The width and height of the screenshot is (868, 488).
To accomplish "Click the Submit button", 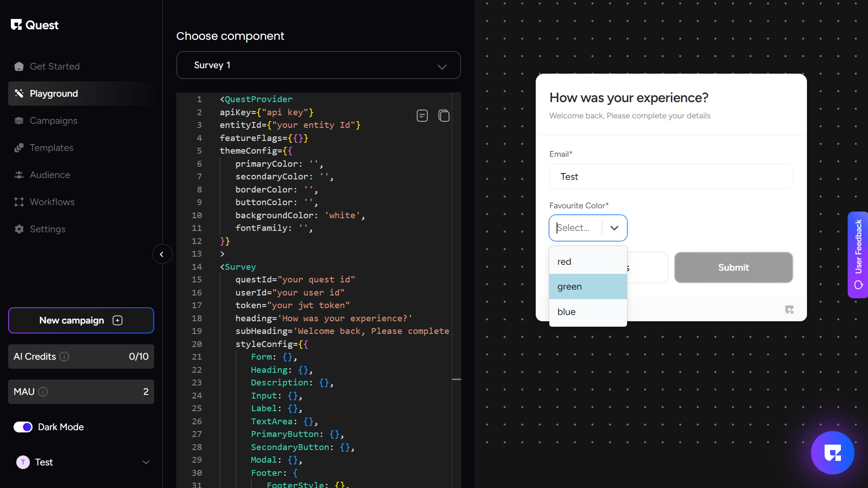I will pyautogui.click(x=733, y=267).
